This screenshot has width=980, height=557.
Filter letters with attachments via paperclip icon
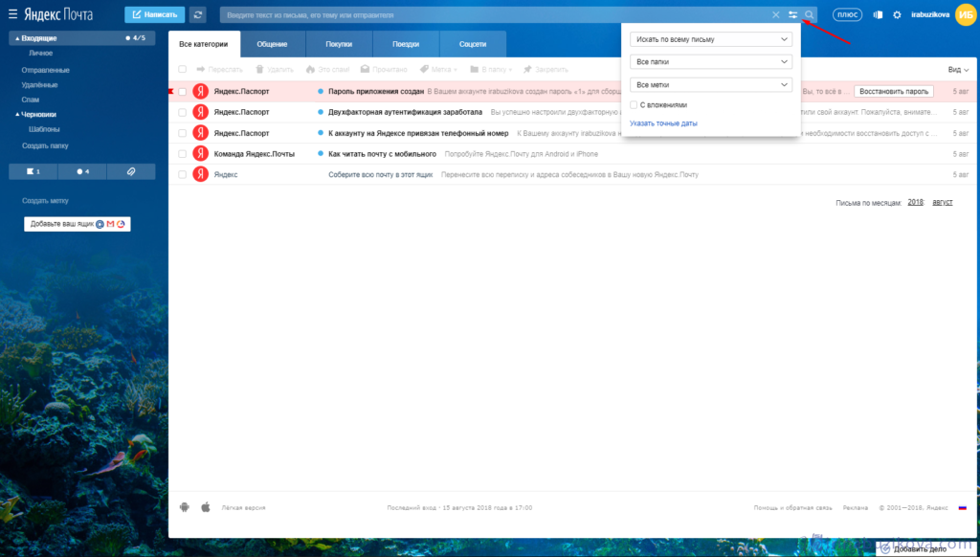(x=131, y=171)
